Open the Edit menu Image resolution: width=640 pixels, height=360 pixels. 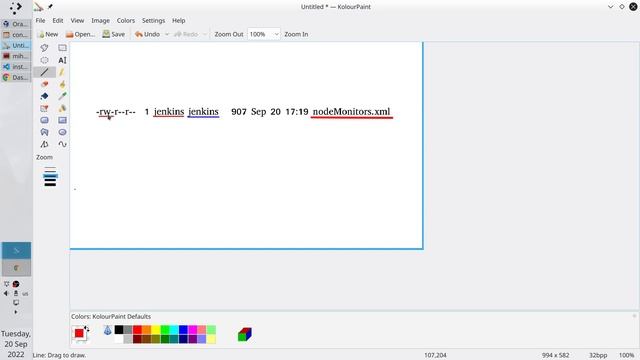[x=58, y=20]
